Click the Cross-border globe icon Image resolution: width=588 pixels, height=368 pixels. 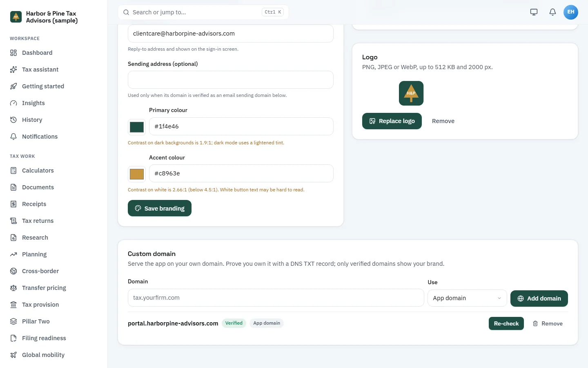coord(13,271)
